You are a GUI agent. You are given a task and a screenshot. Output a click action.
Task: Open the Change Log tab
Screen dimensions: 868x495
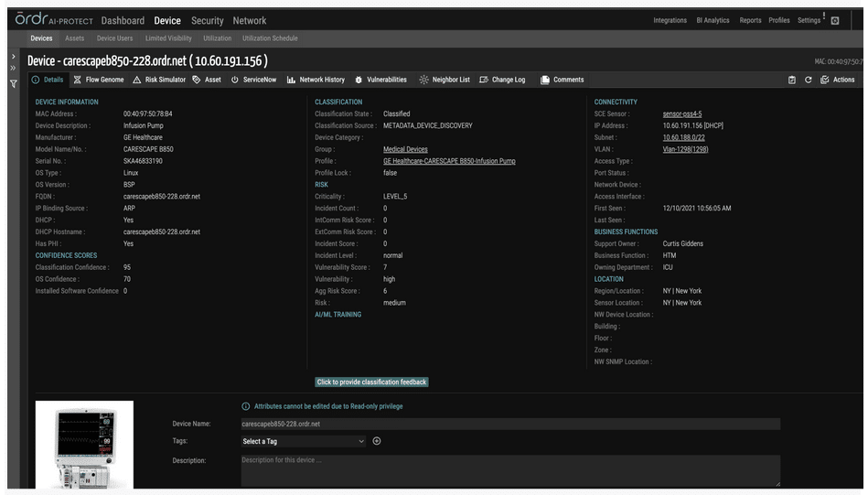tap(509, 80)
